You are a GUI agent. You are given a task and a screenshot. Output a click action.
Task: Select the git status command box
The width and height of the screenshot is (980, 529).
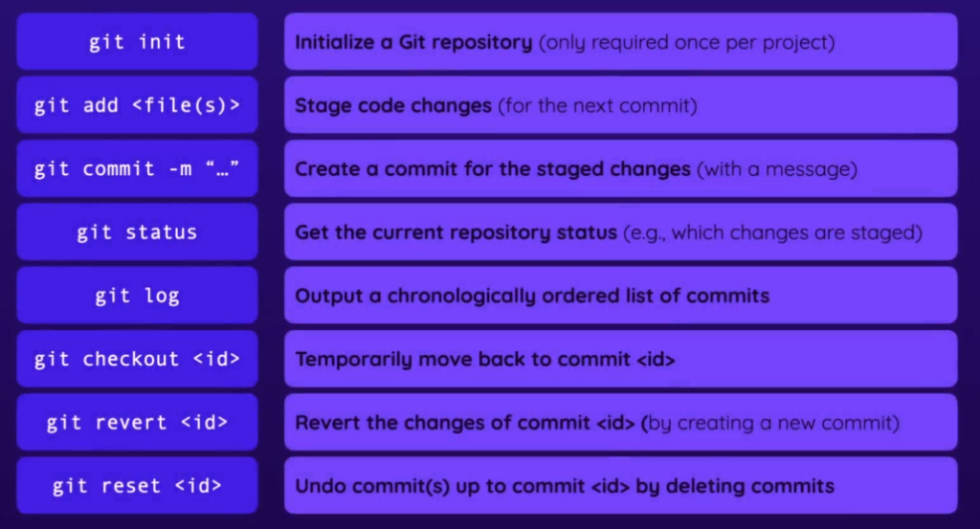[137, 231]
